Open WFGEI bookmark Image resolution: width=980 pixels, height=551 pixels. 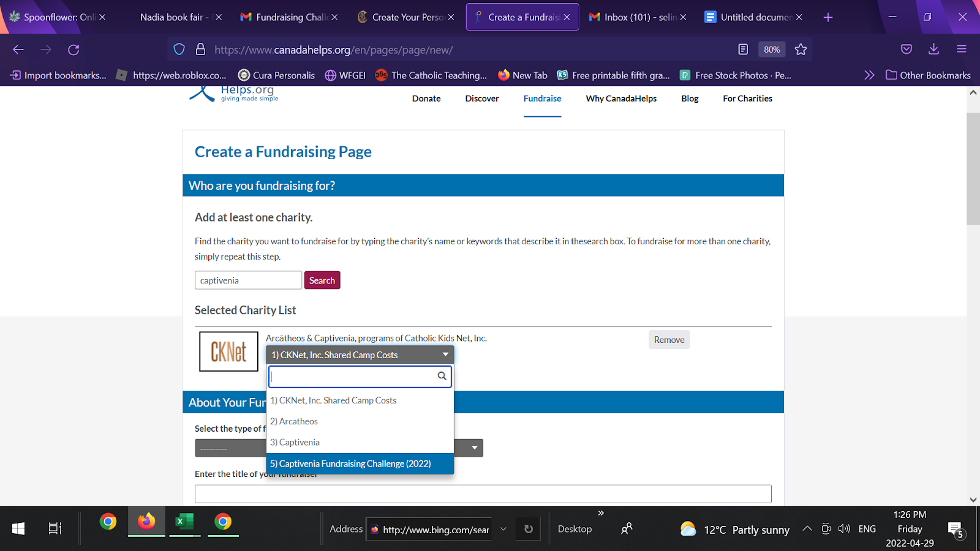pyautogui.click(x=345, y=75)
